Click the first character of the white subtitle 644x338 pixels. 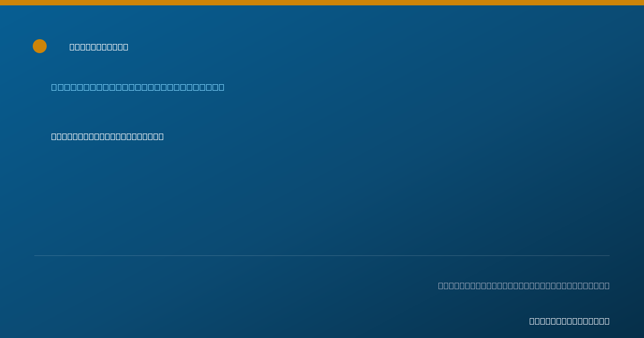[54, 136]
